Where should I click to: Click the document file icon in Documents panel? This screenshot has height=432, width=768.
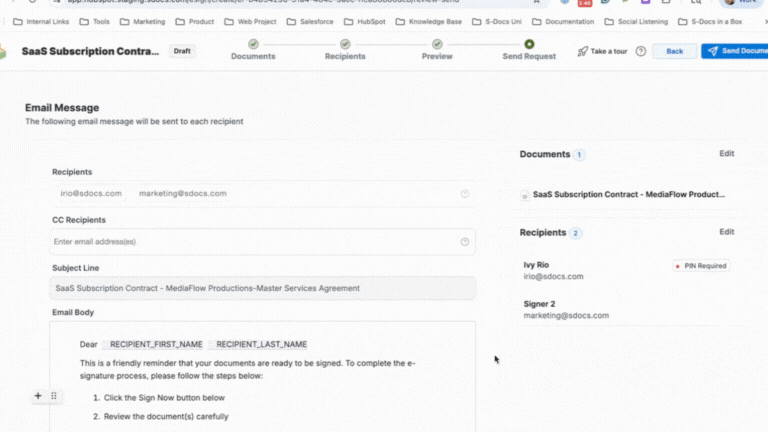(x=525, y=195)
